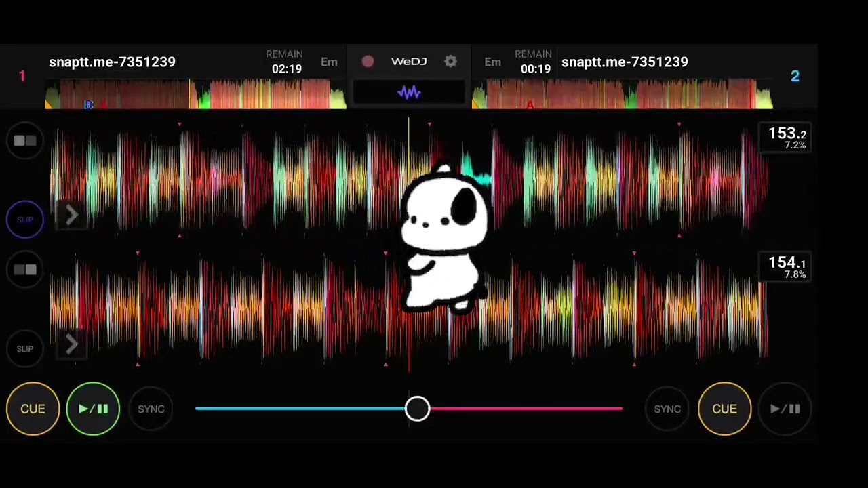Toggle SLIP mode on deck 1

coord(25,220)
